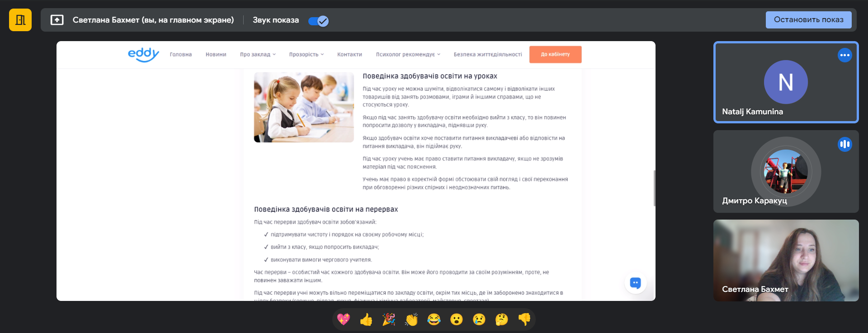Expand the Прозорість dropdown menu

coord(307,55)
